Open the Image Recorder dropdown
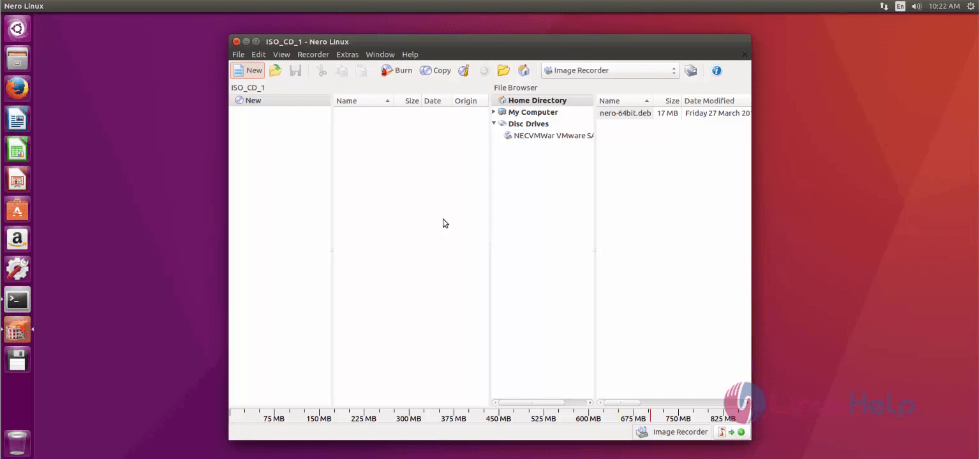The image size is (980, 459). pyautogui.click(x=610, y=70)
